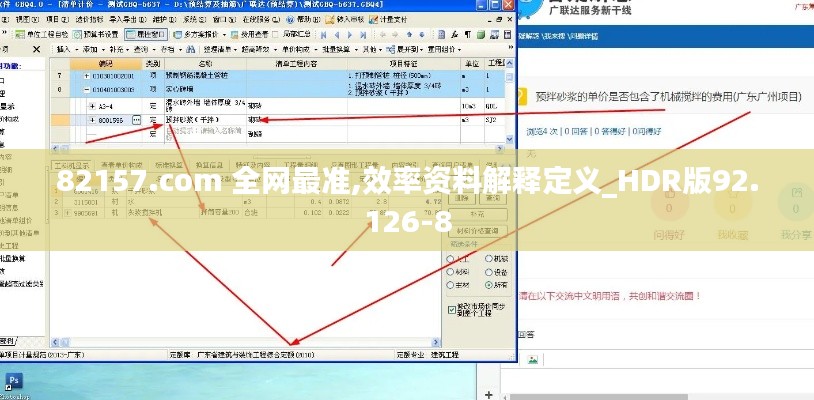
Task: Toggle 修改市场价同步到整个工程 checkbox
Action: [452, 310]
